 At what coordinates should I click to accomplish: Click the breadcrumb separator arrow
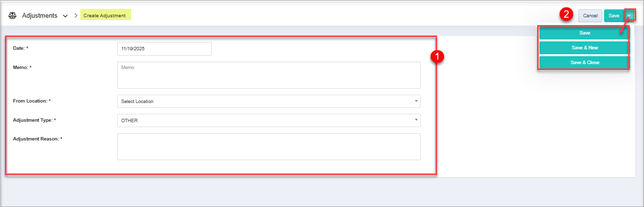[x=76, y=16]
